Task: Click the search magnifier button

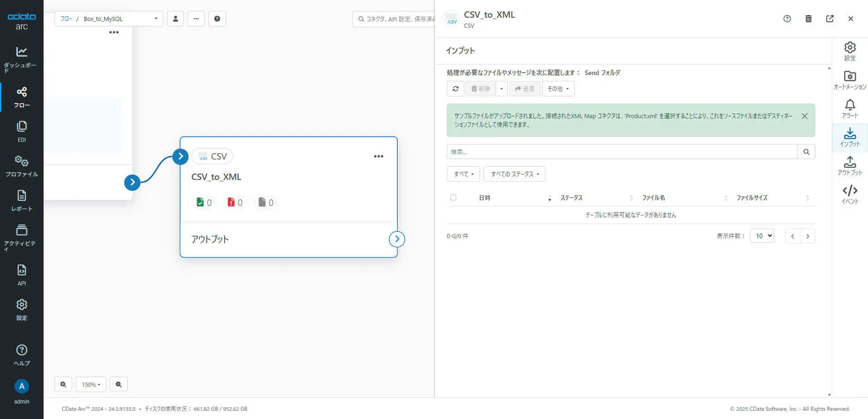Action: (806, 152)
